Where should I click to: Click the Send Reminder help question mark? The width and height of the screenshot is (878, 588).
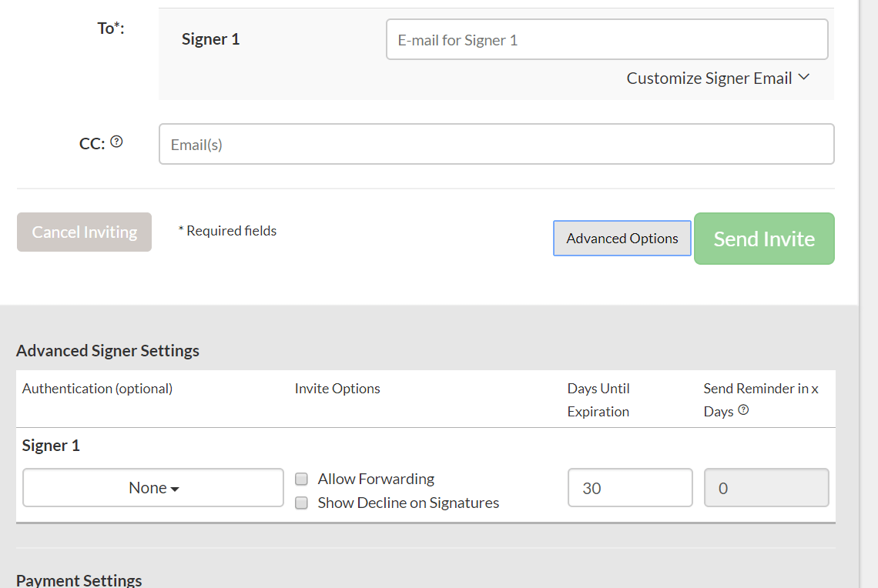pyautogui.click(x=743, y=410)
